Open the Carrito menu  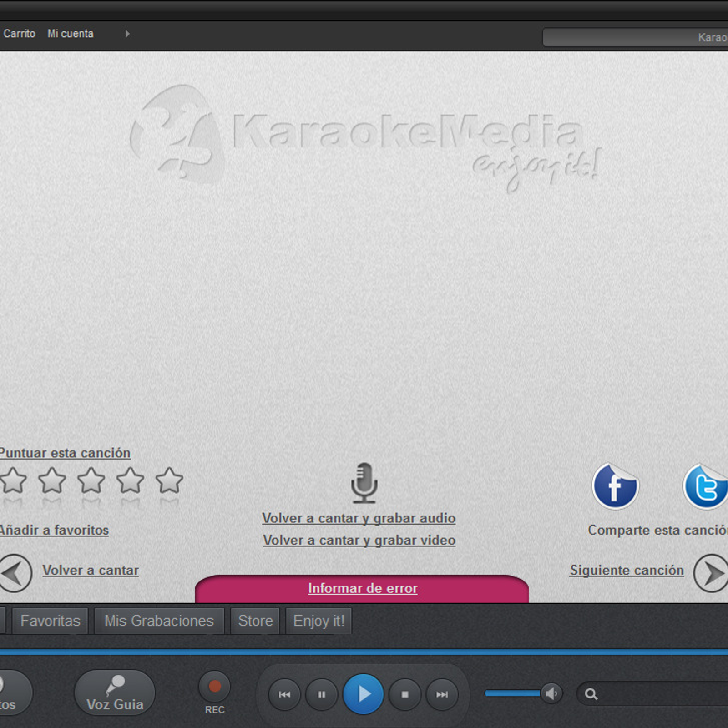[19, 34]
